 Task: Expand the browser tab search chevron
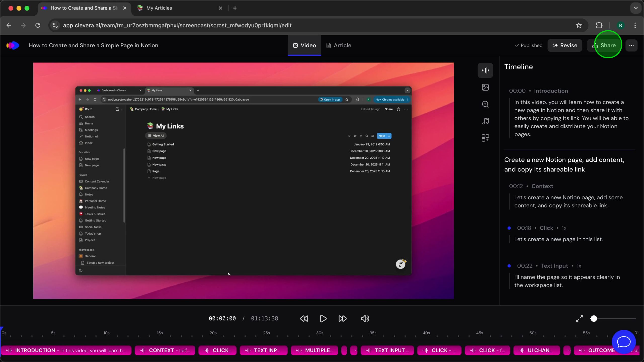click(636, 8)
